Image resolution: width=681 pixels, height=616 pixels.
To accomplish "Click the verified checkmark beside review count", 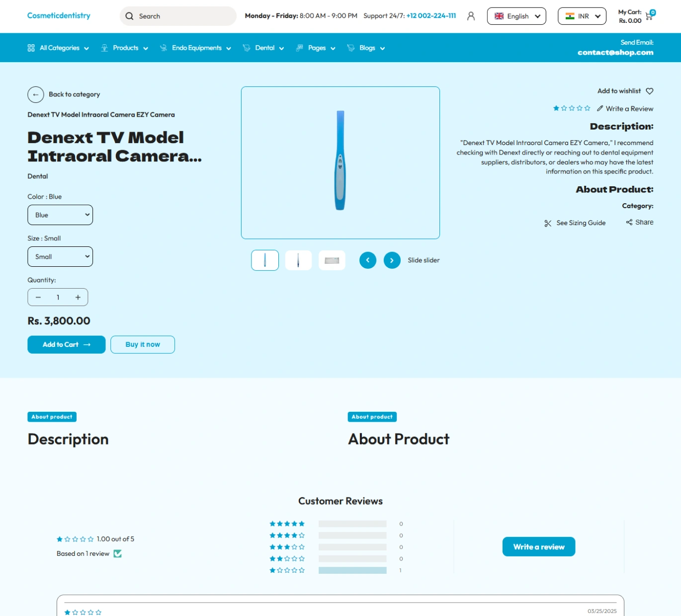I will click(118, 553).
